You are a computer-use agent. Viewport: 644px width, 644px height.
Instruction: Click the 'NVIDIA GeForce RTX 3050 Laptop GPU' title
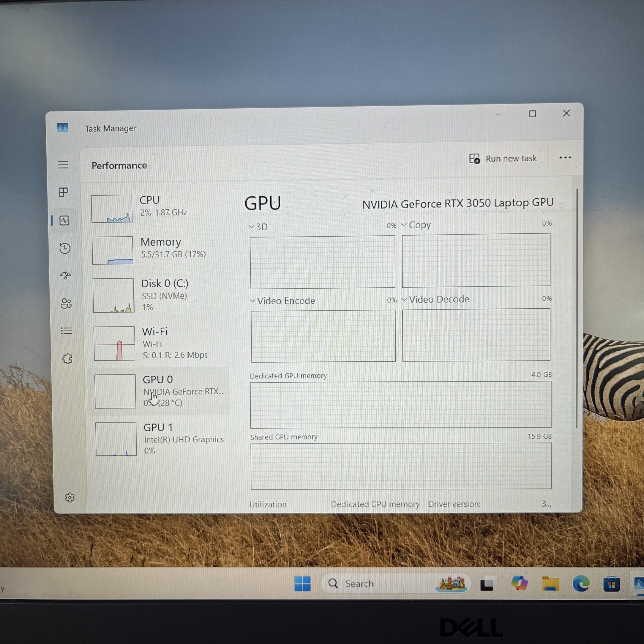click(x=458, y=203)
